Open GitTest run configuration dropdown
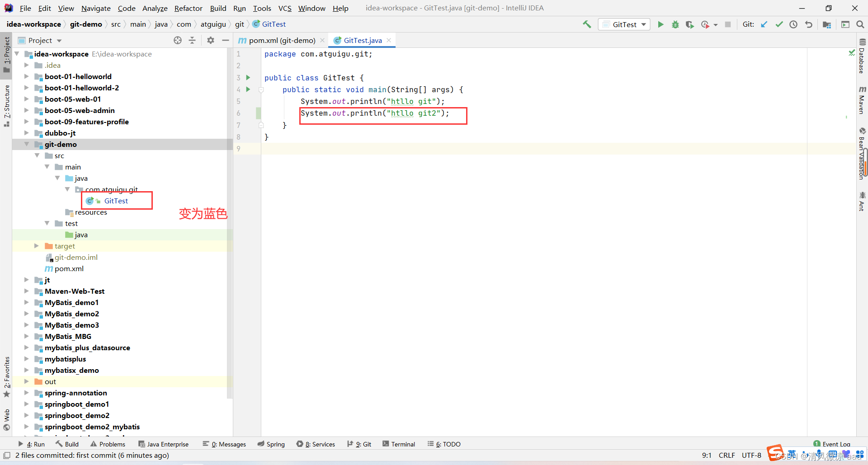Viewport: 868px width, 465px height. [624, 24]
